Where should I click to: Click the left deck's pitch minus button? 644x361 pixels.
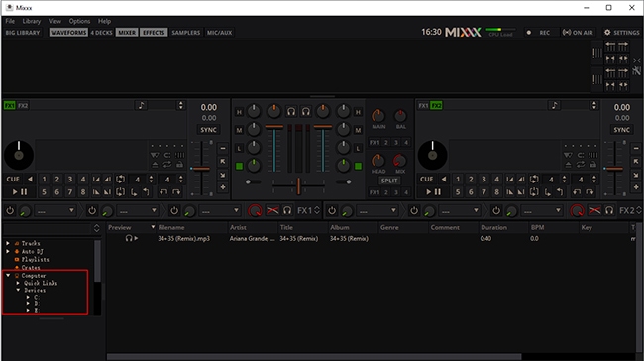223,148
